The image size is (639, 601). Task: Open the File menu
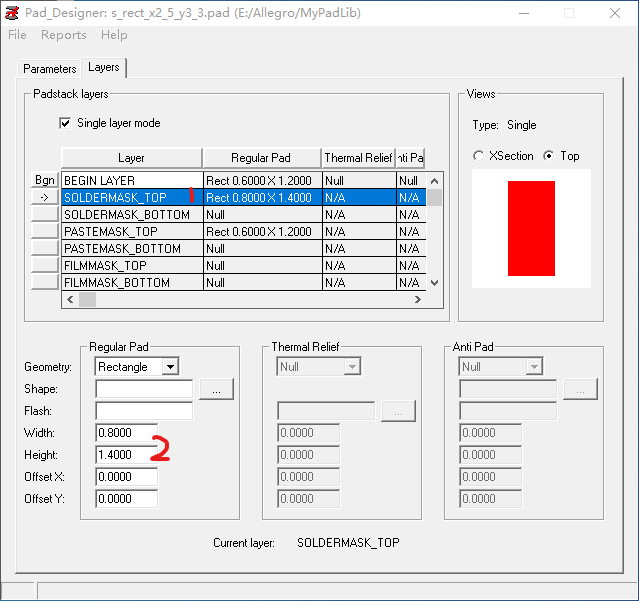[x=17, y=35]
